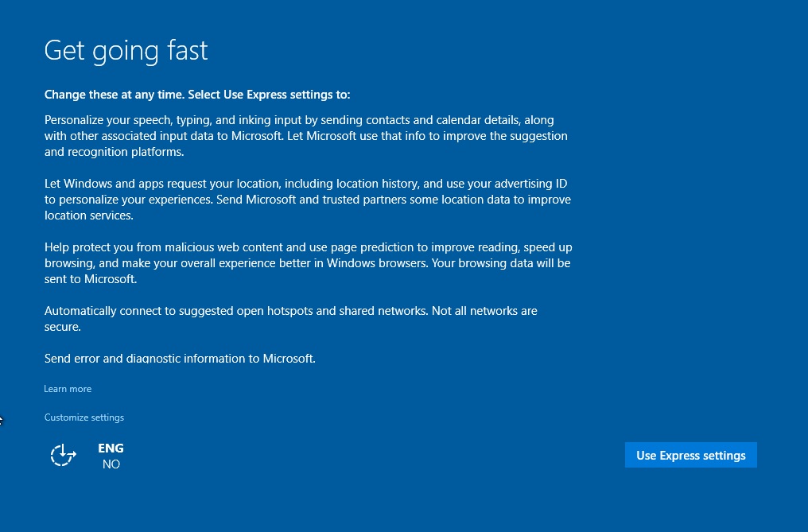
Task: Open the Ease of Access icon
Action: [64, 455]
